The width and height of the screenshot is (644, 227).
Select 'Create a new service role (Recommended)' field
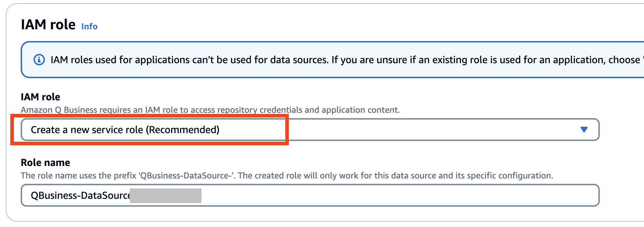310,130
